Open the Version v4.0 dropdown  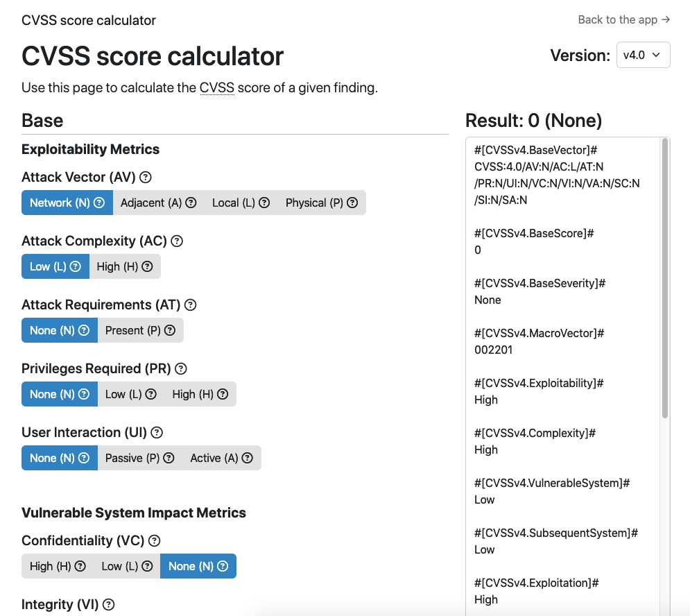[643, 55]
